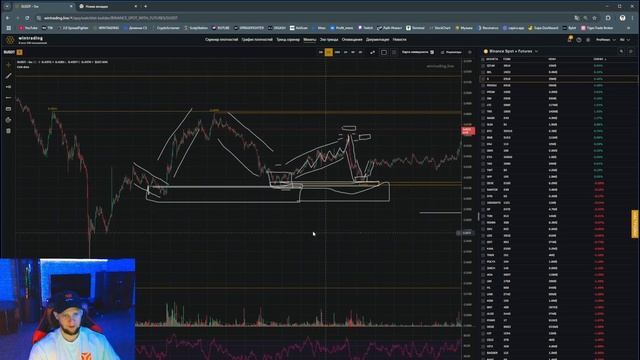Open the RU language dropdown
Screen dimensions: 640x360
click(625, 40)
